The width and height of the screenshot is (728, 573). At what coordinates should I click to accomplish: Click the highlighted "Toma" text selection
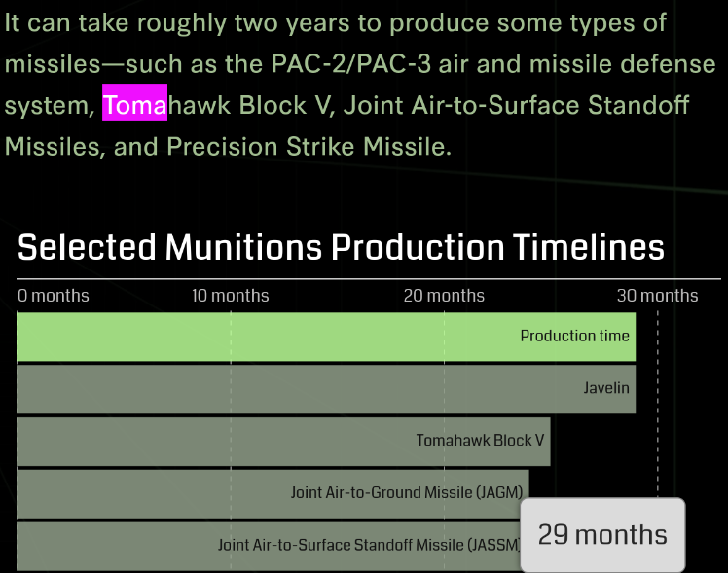point(134,105)
